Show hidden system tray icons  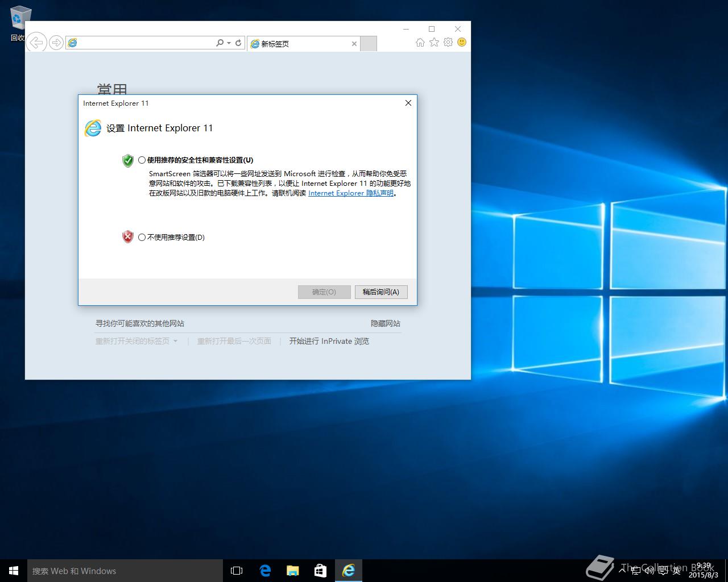[x=623, y=569]
